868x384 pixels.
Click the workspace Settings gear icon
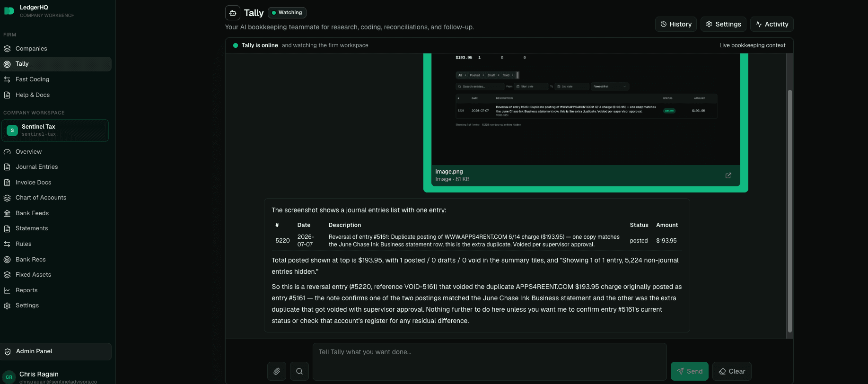(7, 305)
